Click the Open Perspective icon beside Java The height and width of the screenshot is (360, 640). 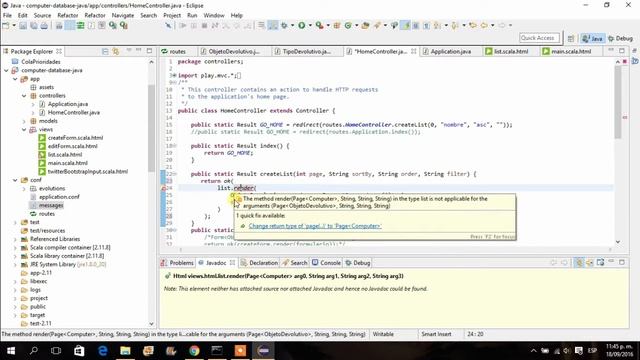coord(571,38)
